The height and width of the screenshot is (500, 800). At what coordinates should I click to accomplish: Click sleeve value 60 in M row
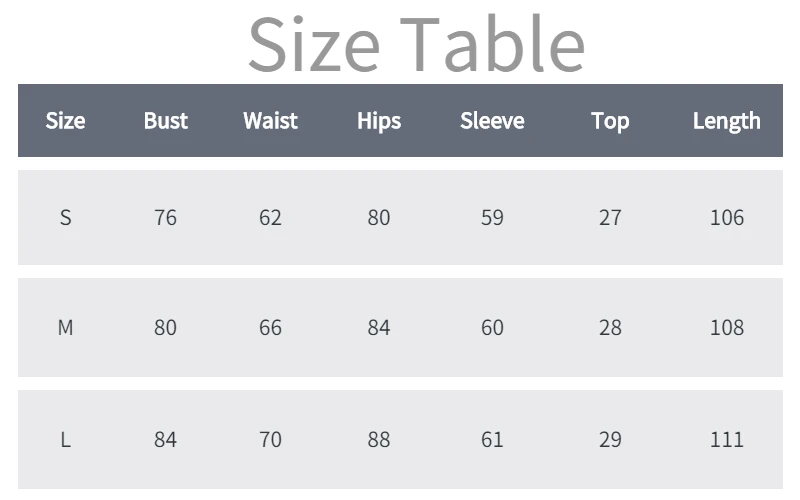point(492,328)
